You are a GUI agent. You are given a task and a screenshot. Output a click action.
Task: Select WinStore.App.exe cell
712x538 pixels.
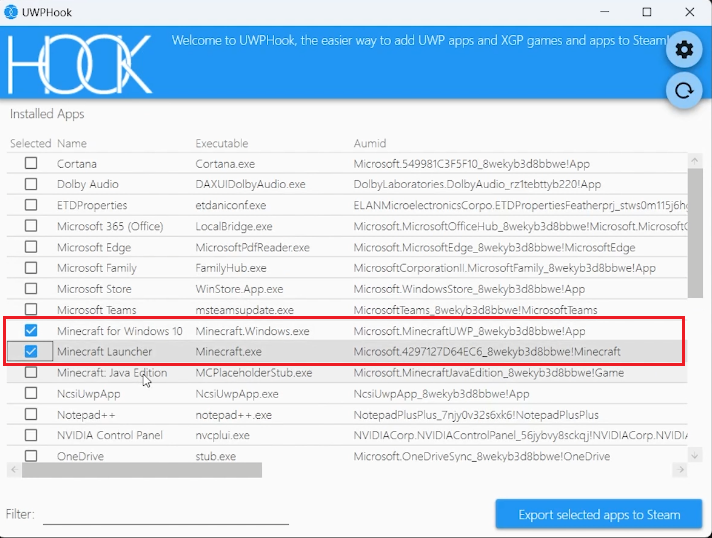(x=239, y=289)
